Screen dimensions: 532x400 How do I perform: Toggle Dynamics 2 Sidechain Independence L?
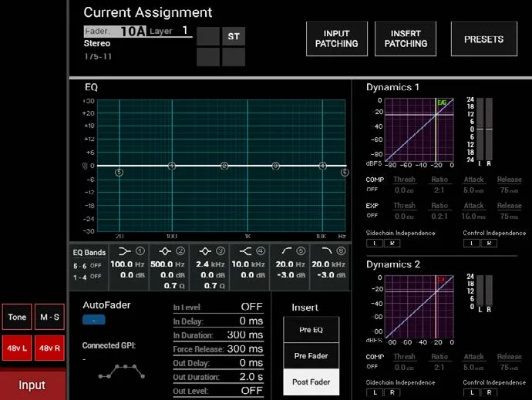375,392
